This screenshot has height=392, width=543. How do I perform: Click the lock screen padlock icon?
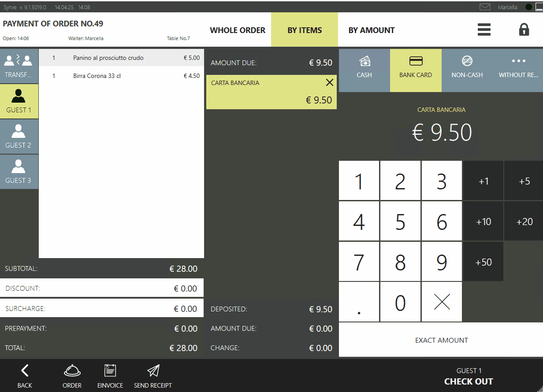pyautogui.click(x=524, y=30)
